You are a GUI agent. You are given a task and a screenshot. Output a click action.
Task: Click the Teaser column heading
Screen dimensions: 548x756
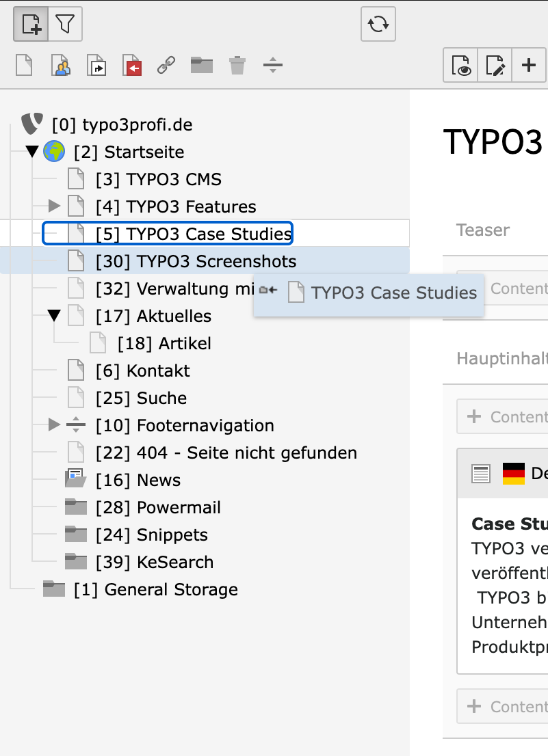pos(483,230)
